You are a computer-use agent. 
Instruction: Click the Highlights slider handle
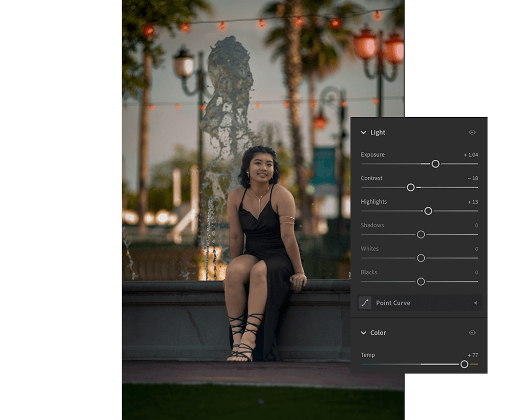428,211
